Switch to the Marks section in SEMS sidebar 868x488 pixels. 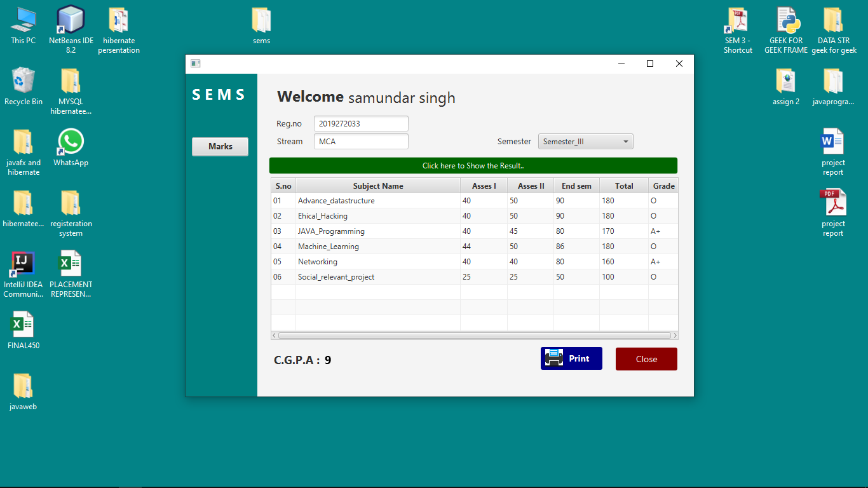220,146
